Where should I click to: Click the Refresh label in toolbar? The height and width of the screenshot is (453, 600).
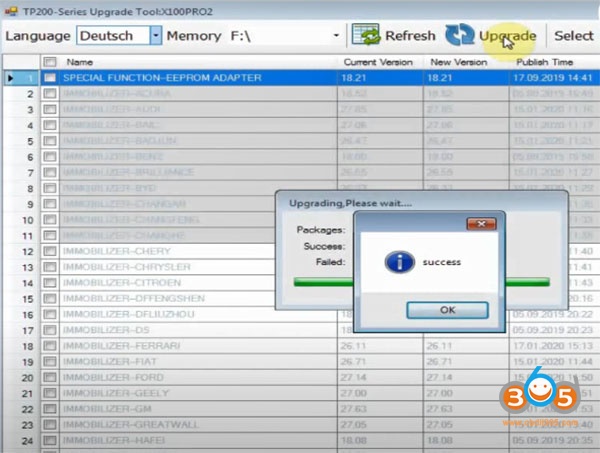pos(410,36)
